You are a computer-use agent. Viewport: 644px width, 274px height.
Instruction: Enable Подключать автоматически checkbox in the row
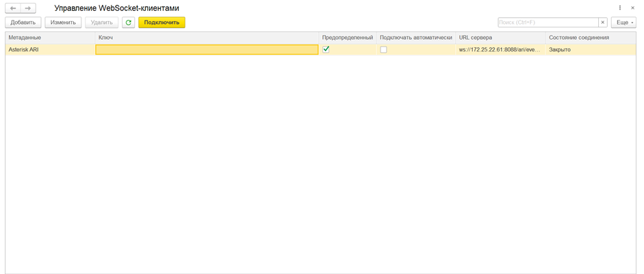(x=383, y=49)
